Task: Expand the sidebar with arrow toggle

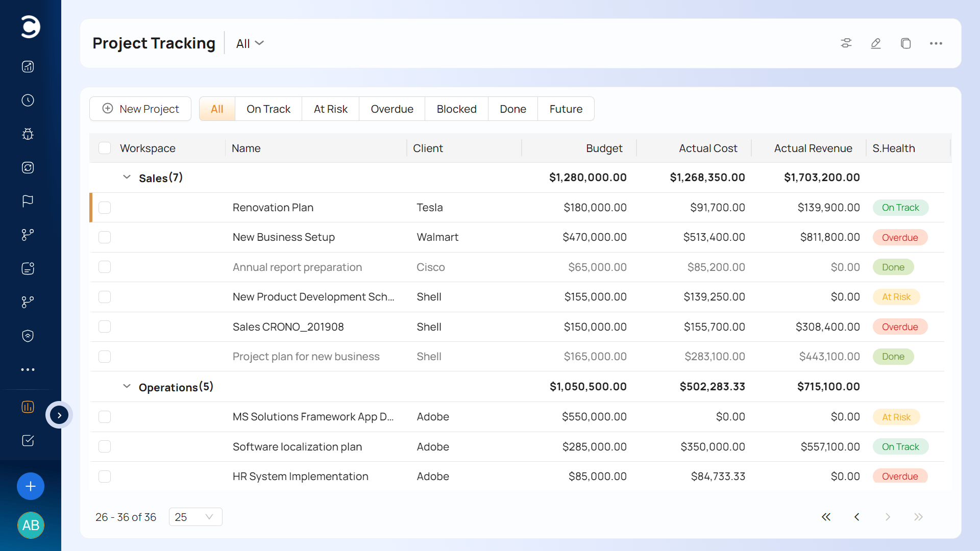Action: tap(59, 415)
